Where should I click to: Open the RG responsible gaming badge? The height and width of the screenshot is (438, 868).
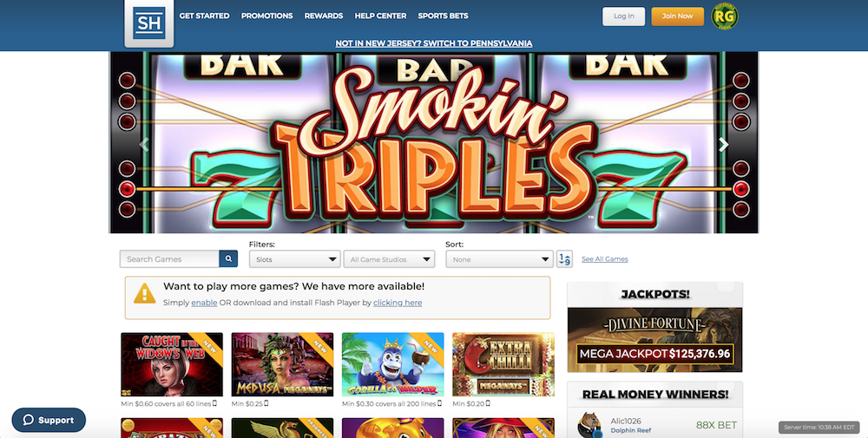[x=724, y=16]
